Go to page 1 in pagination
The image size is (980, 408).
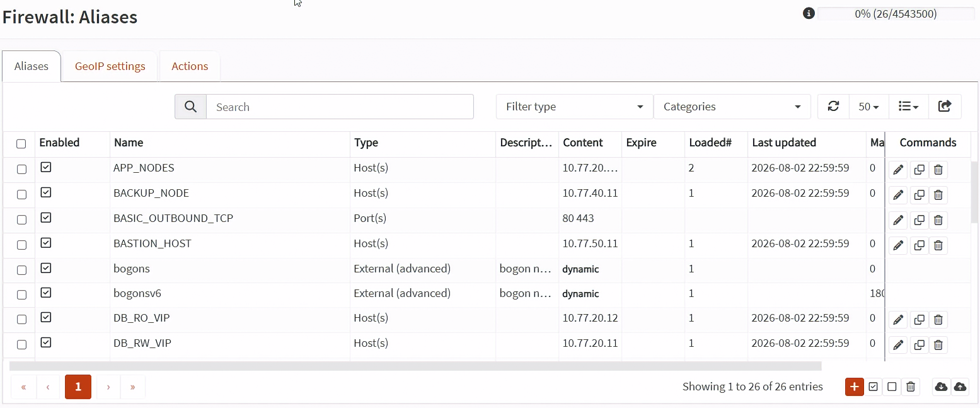tap(78, 387)
